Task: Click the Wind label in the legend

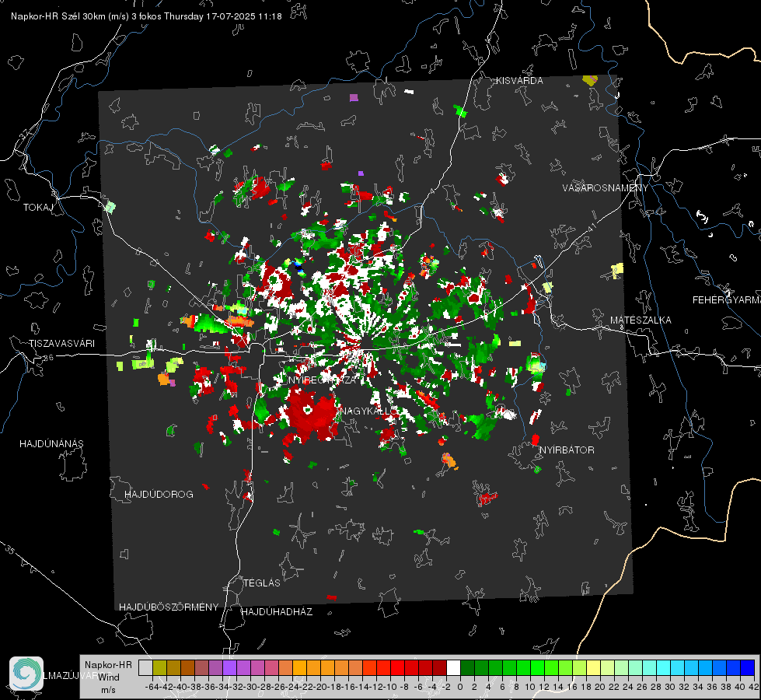Action: [109, 677]
